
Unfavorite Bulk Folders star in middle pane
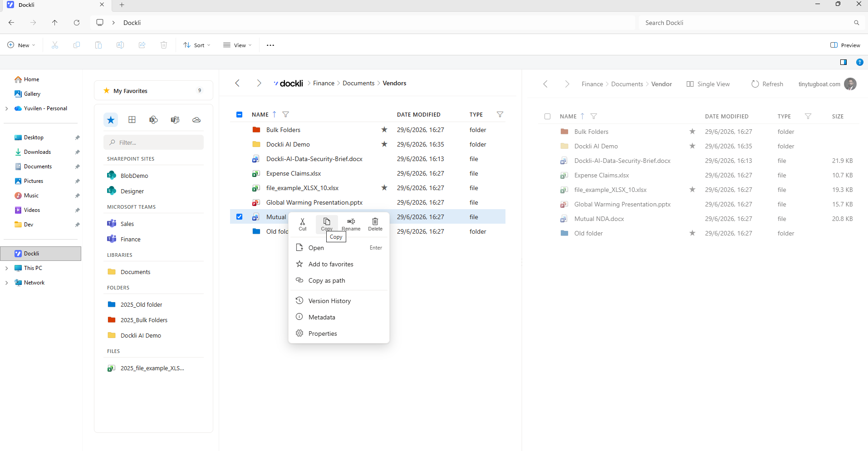click(x=384, y=130)
